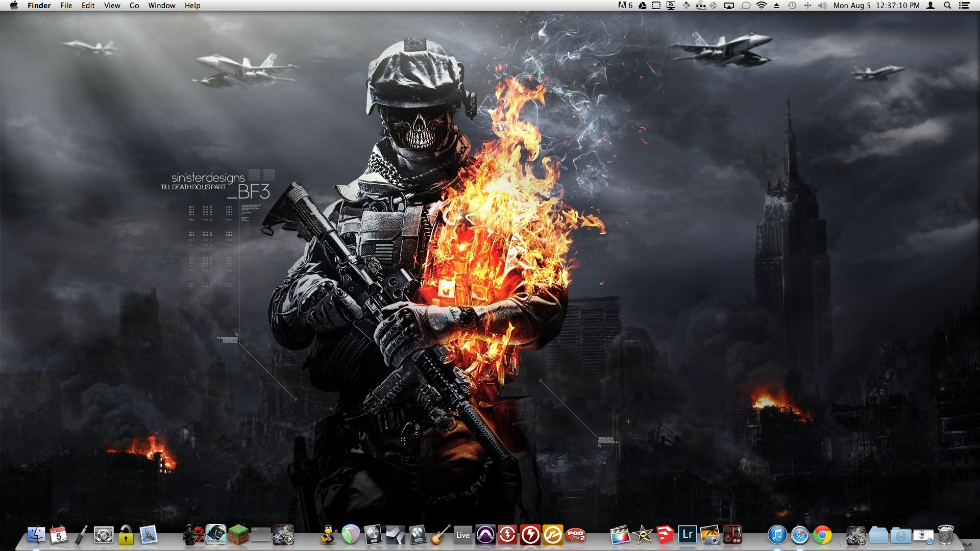
Task: Open Notification Center list icon
Action: [964, 6]
